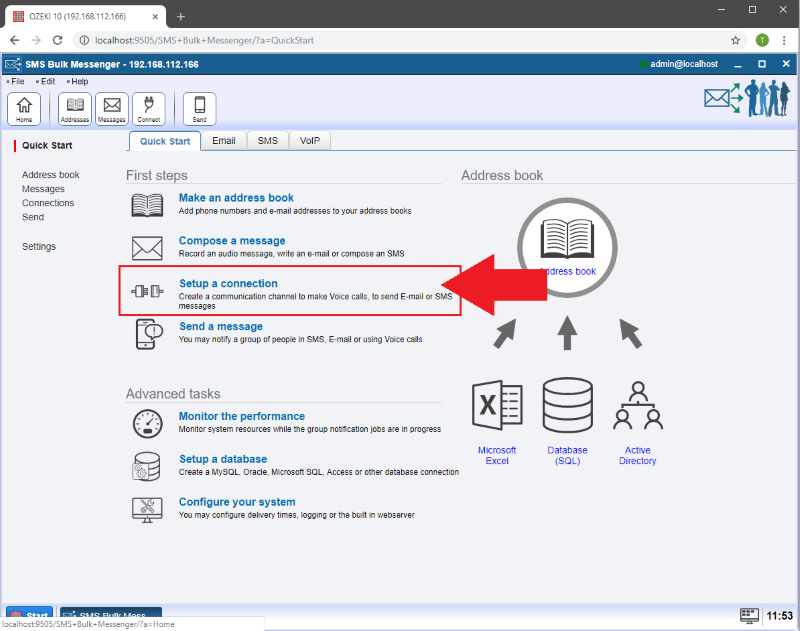This screenshot has height=631, width=800.
Task: Click the Home toolbar icon
Action: (24, 107)
